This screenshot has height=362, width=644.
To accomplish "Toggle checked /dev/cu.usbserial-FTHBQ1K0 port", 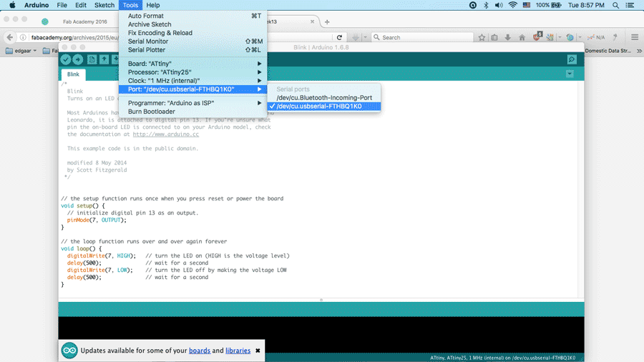I will 324,107.
